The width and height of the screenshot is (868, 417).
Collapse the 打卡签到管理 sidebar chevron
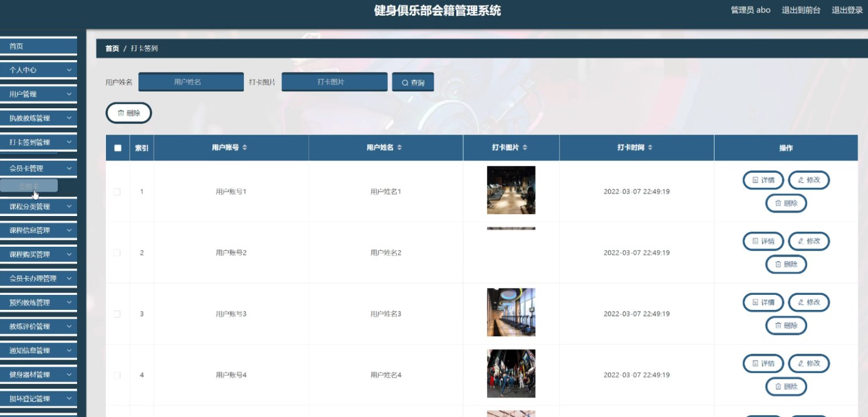(69, 142)
